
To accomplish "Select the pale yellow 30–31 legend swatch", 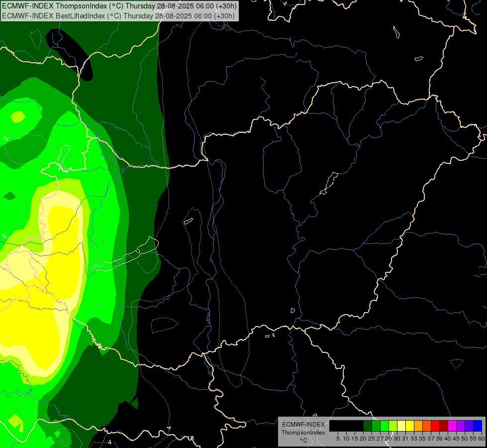I will [401, 426].
